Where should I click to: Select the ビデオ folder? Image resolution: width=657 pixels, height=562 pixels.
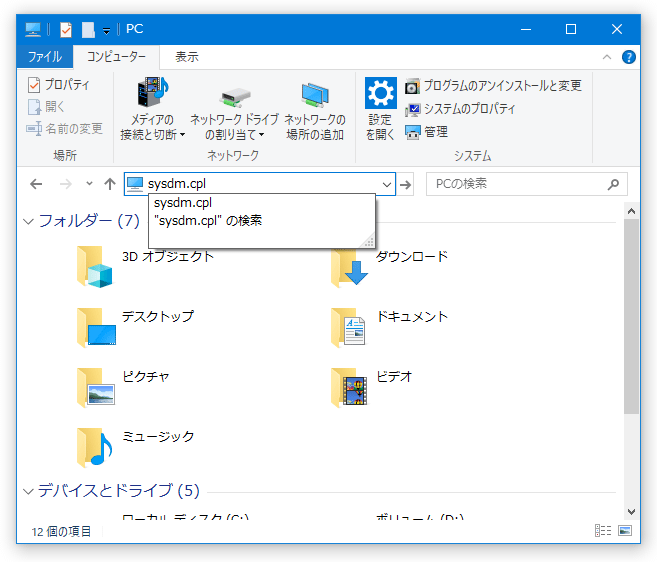pyautogui.click(x=372, y=387)
